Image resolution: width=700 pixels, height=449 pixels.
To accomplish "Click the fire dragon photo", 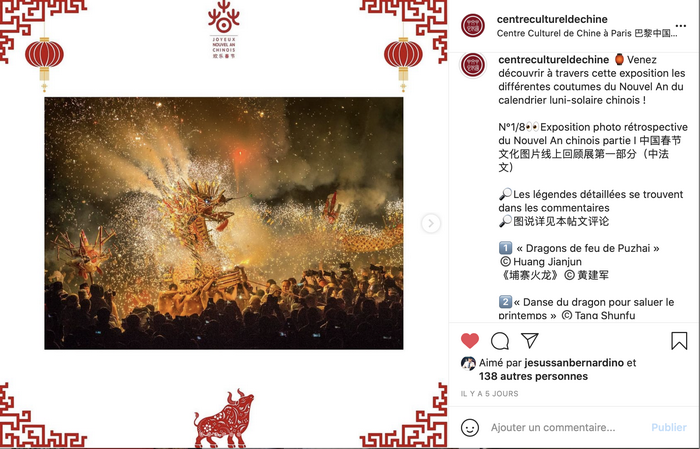I will pyautogui.click(x=224, y=223).
